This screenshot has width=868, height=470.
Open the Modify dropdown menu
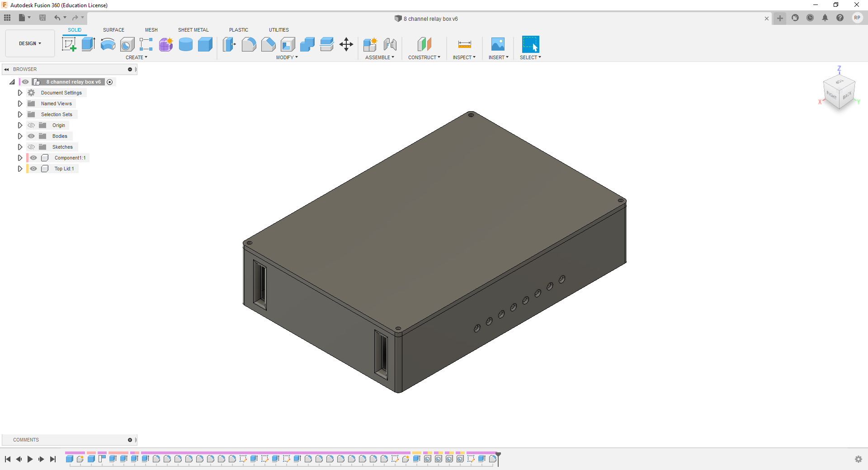coord(287,57)
